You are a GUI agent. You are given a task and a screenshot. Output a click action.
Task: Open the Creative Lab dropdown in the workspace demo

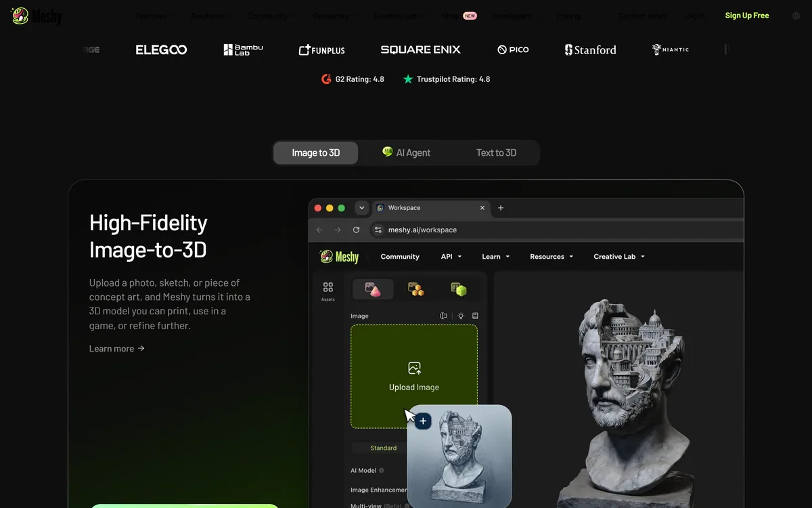tap(619, 257)
